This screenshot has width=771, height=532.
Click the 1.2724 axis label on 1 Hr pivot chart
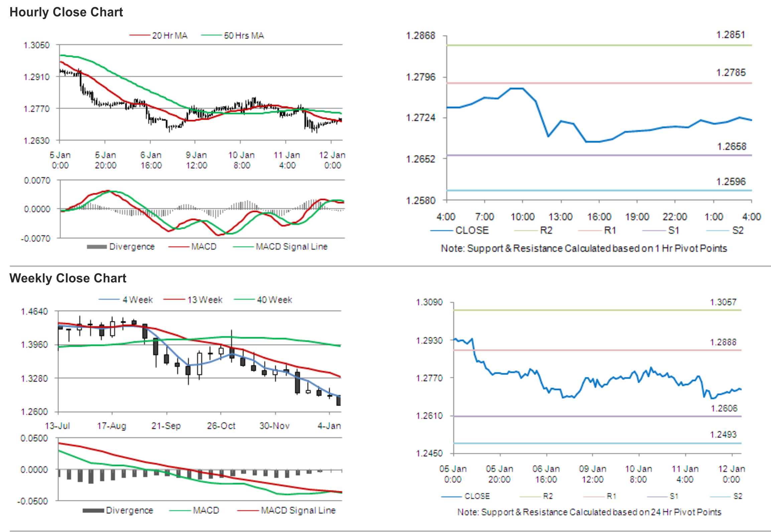coord(420,118)
